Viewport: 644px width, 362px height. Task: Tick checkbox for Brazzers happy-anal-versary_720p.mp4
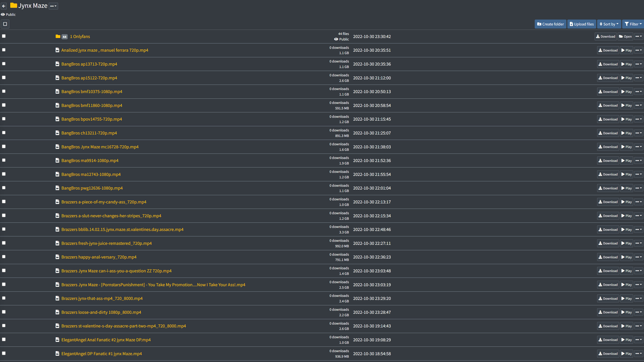coord(4,257)
